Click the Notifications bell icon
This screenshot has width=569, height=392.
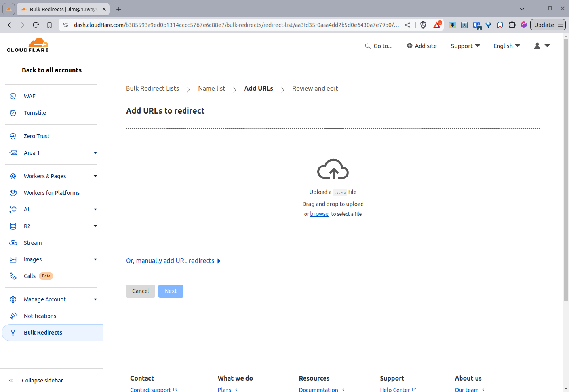[x=12, y=316]
